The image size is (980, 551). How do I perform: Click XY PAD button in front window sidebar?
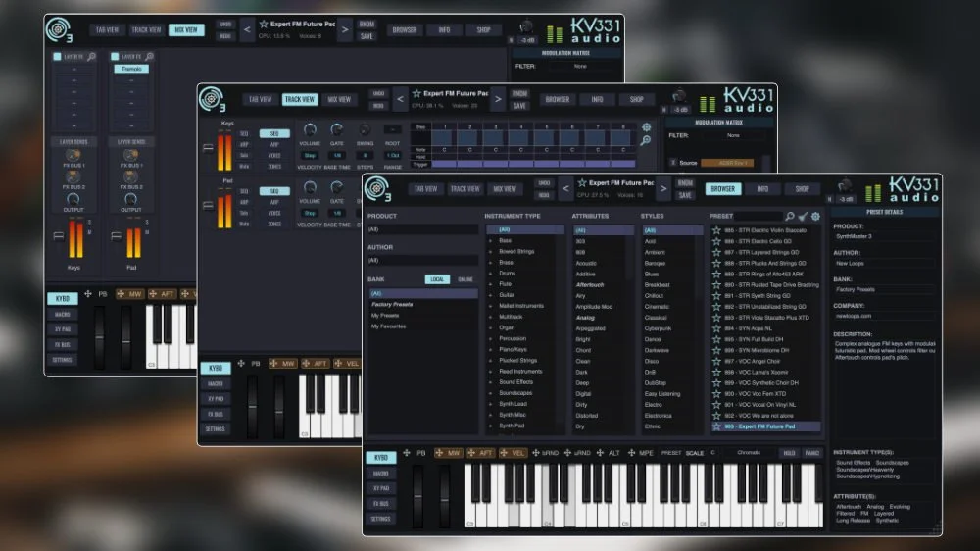click(380, 488)
